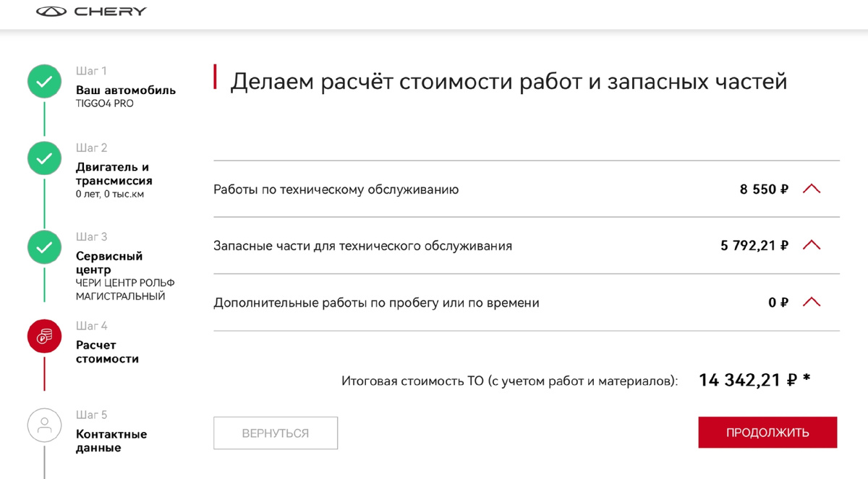
Task: Collapse the Работы по техническому обслуживанию section
Action: click(812, 188)
